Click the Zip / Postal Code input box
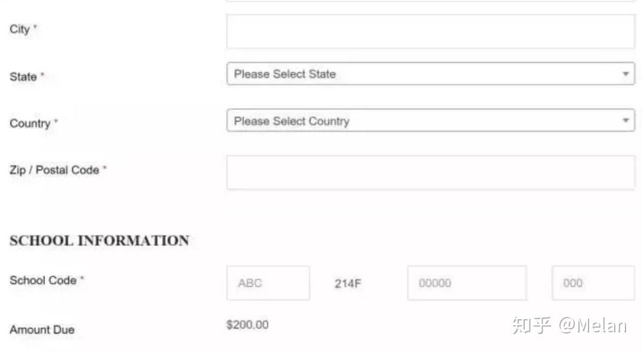This screenshot has width=644, height=352. coord(430,173)
